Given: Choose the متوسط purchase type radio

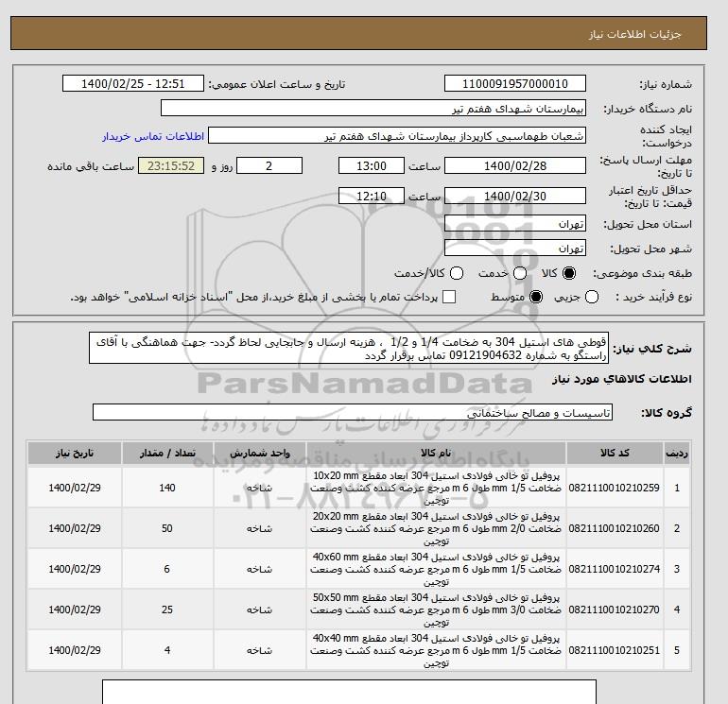Looking at the screenshot, I should tap(536, 297).
